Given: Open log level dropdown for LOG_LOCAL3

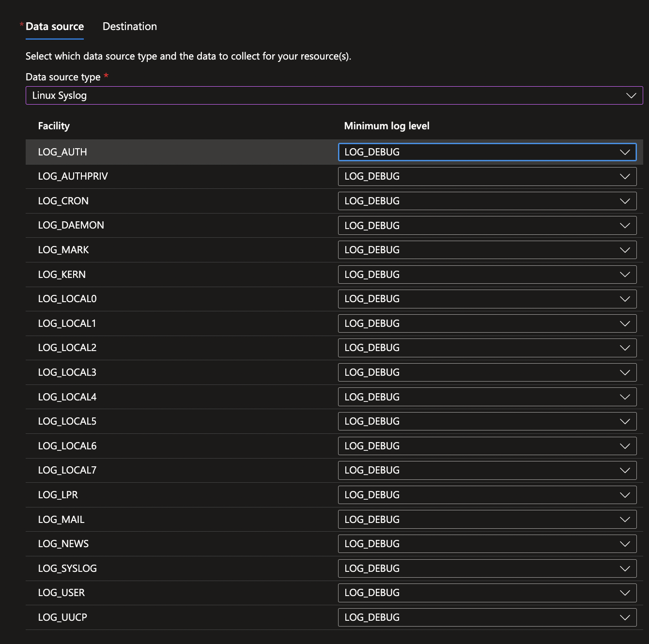Looking at the screenshot, I should [487, 372].
